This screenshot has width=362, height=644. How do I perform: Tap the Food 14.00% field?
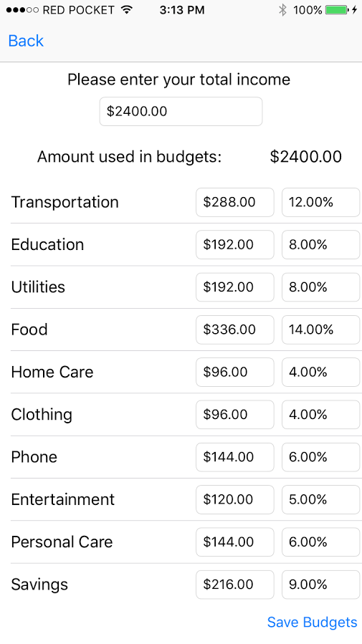(320, 330)
